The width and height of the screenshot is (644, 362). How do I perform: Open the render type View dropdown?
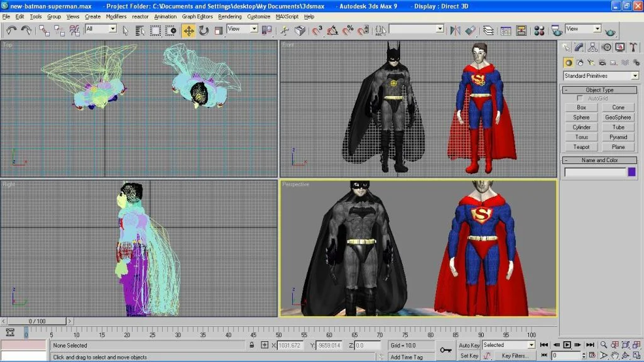pyautogui.click(x=583, y=29)
